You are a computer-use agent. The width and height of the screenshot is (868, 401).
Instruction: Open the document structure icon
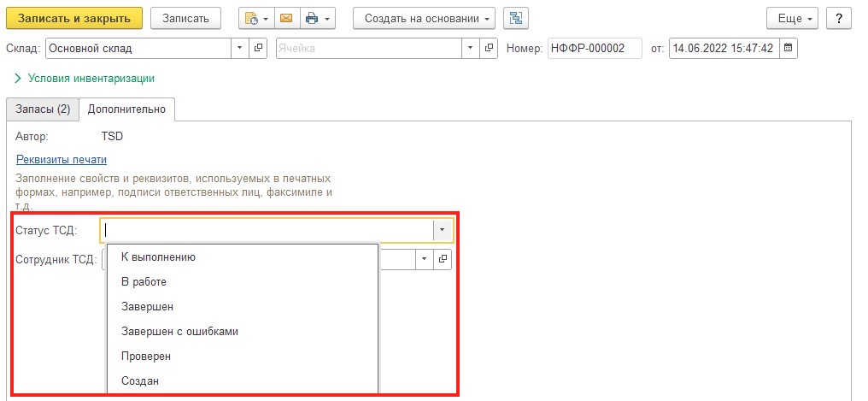click(516, 18)
